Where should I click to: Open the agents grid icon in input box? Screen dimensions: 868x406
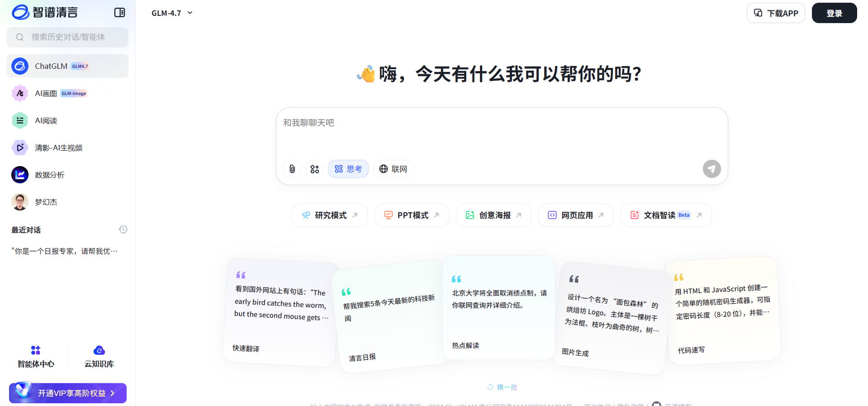click(x=315, y=169)
